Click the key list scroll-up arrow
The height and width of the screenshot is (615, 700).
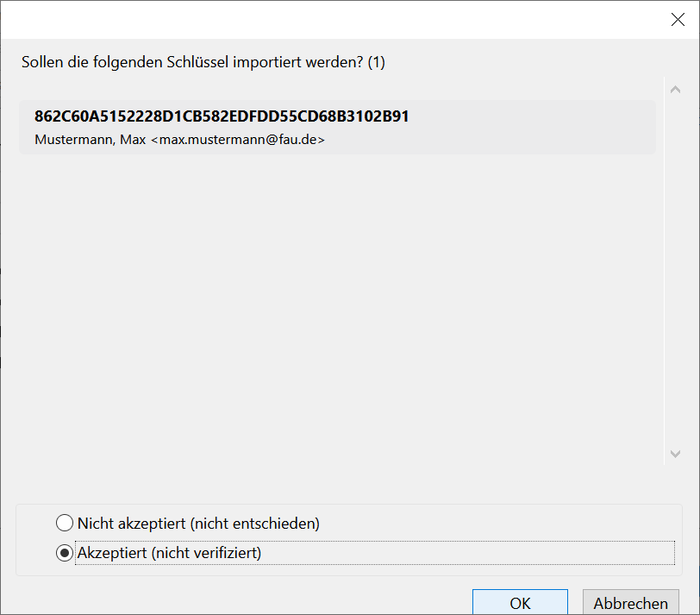click(x=675, y=89)
